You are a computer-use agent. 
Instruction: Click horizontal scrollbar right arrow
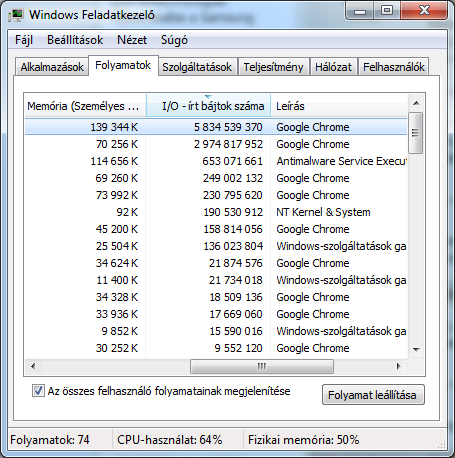click(399, 367)
